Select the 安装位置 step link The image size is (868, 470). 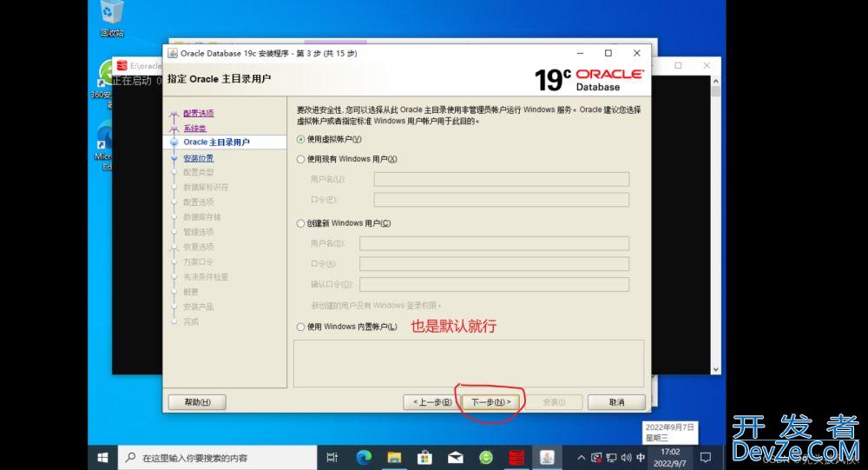click(x=198, y=158)
